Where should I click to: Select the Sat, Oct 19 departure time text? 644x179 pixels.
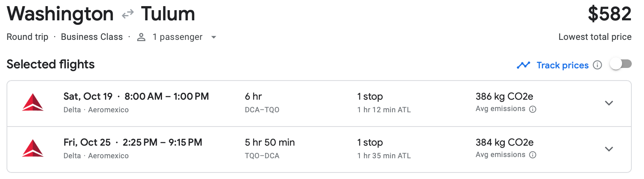tap(166, 96)
